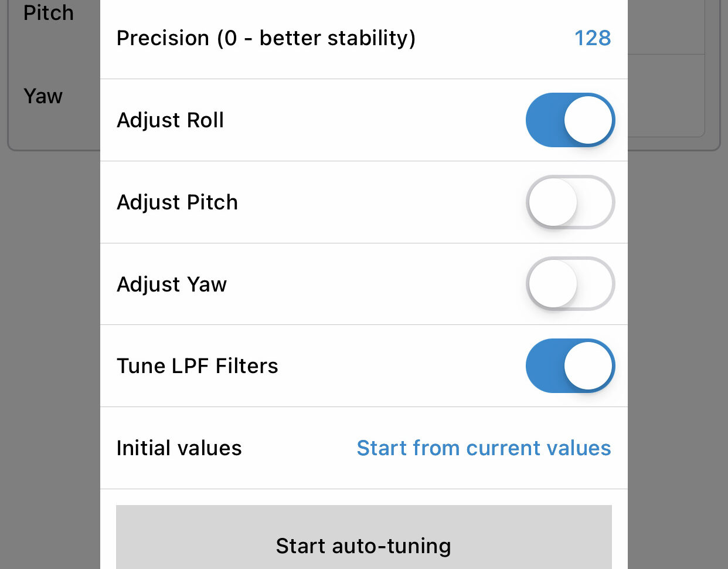The image size is (728, 569).
Task: Turn off Tune LPF Filters switch
Action: (x=570, y=365)
